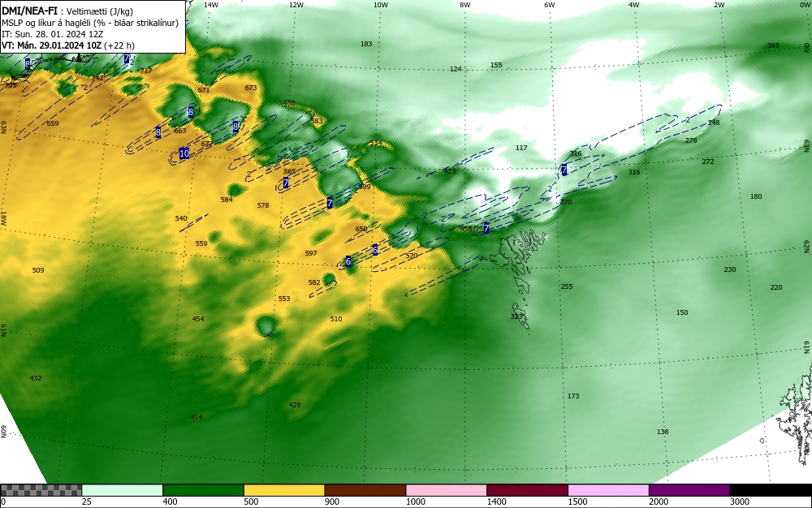This screenshot has height=508, width=812.
Task: Click the CAPE value '220'
Action: pyautogui.click(x=775, y=287)
